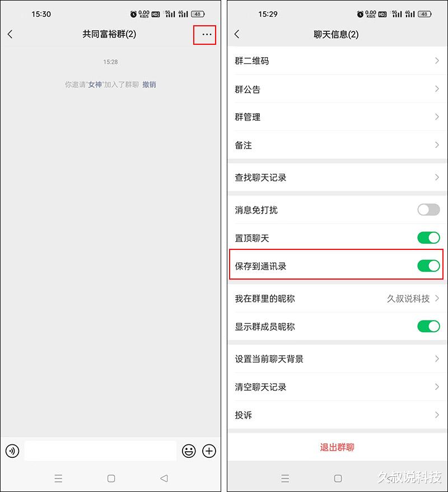The height and width of the screenshot is (492, 448).
Task: Go back from 共同富裕群 chat
Action: pyautogui.click(x=10, y=34)
